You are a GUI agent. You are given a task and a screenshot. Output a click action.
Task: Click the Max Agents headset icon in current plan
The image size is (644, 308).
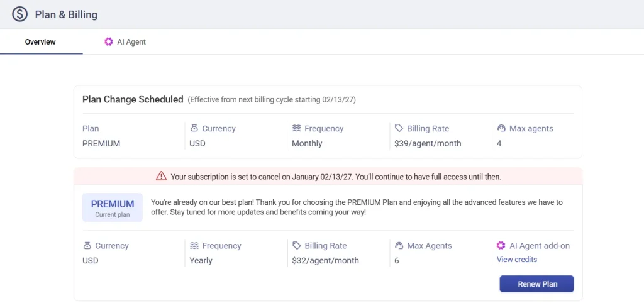(399, 246)
